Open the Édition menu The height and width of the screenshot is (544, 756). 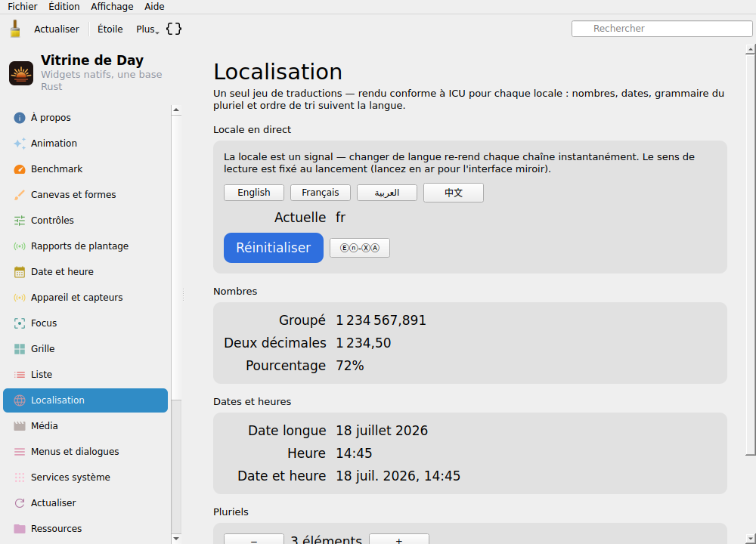coord(64,7)
